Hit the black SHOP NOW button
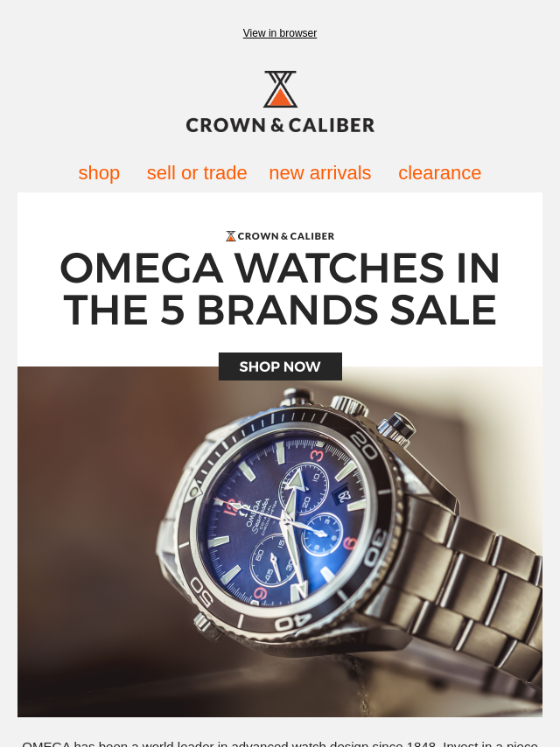The image size is (560, 747). (280, 367)
